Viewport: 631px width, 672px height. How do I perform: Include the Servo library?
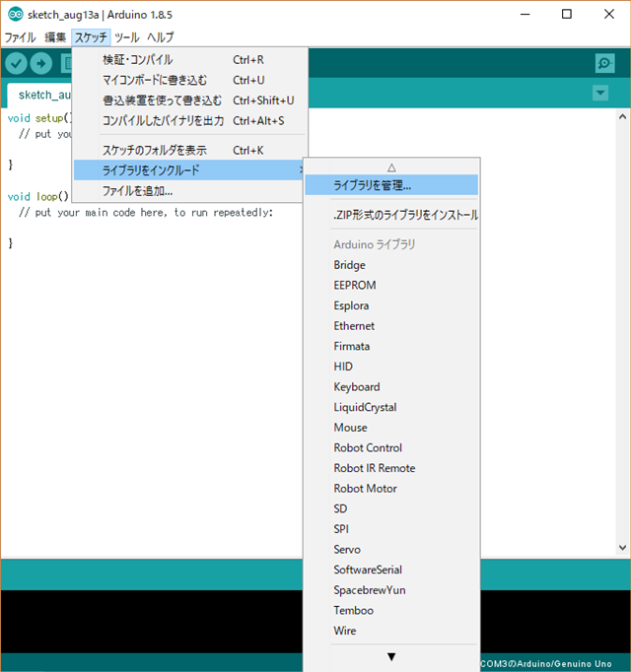(x=391, y=550)
